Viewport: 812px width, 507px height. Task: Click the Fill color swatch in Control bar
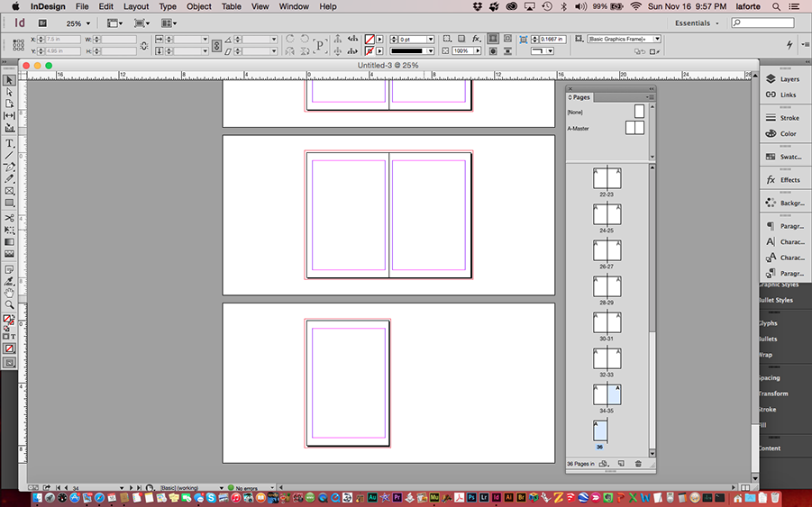pyautogui.click(x=370, y=40)
